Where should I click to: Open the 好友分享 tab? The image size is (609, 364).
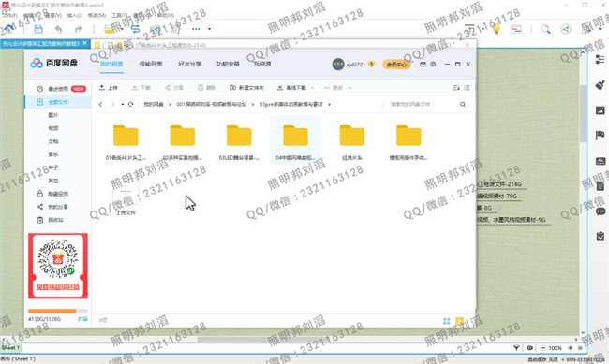coord(189,64)
